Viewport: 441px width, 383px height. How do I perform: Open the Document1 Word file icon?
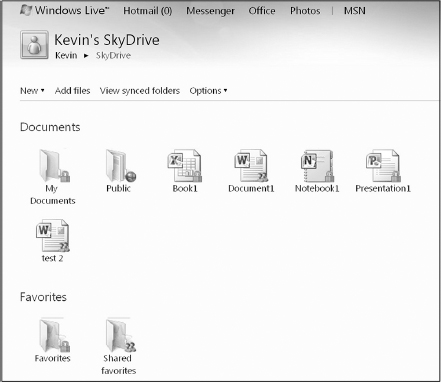[251, 165]
